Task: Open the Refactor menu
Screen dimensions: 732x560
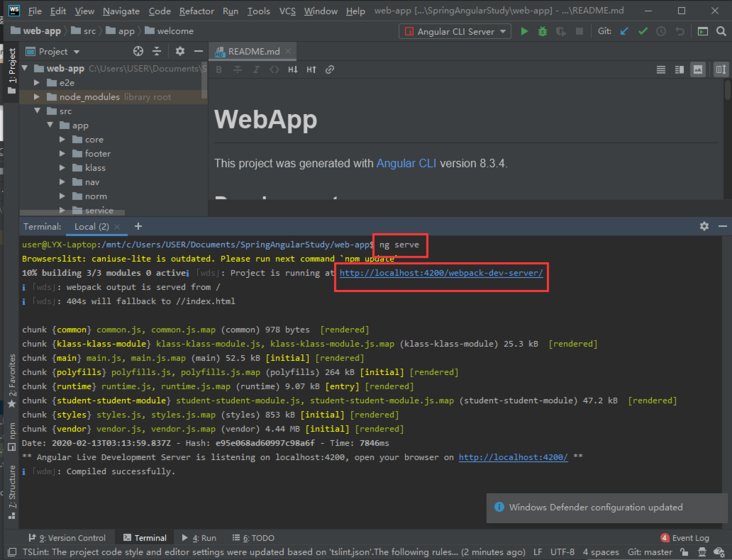Action: point(196,11)
